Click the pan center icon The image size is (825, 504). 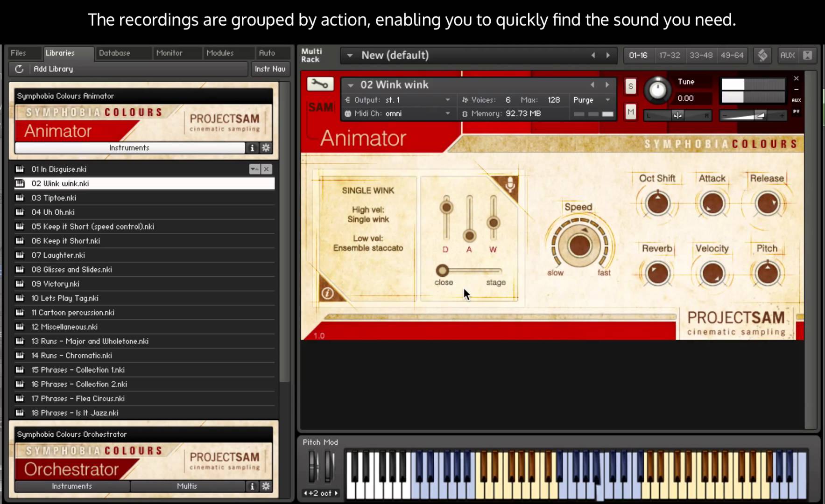coord(677,115)
